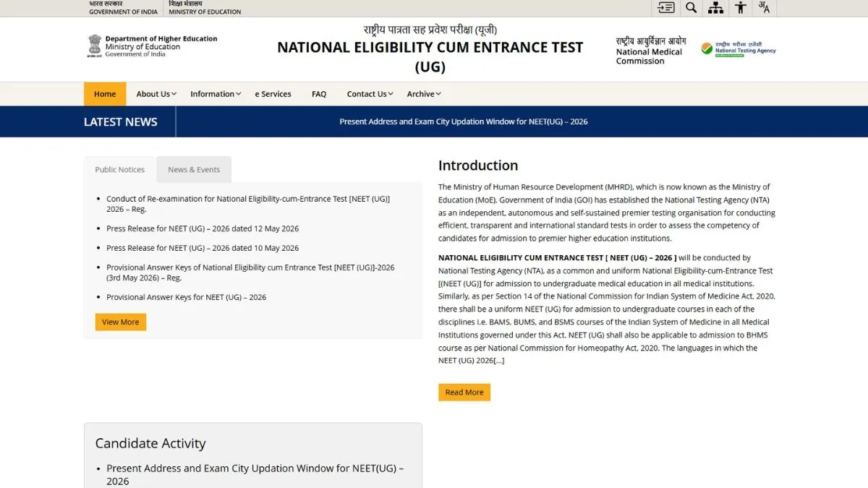Open the About Us menu

click(x=153, y=94)
